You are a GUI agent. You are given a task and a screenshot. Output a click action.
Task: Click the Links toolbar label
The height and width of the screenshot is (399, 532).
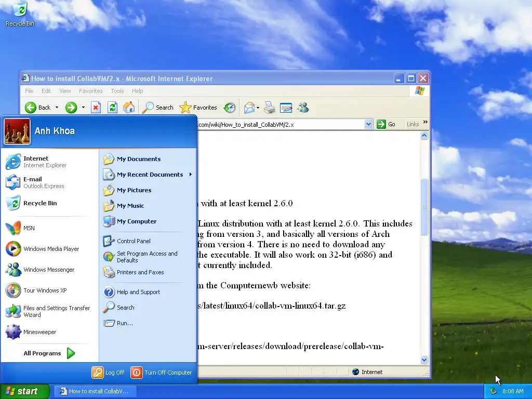click(413, 124)
